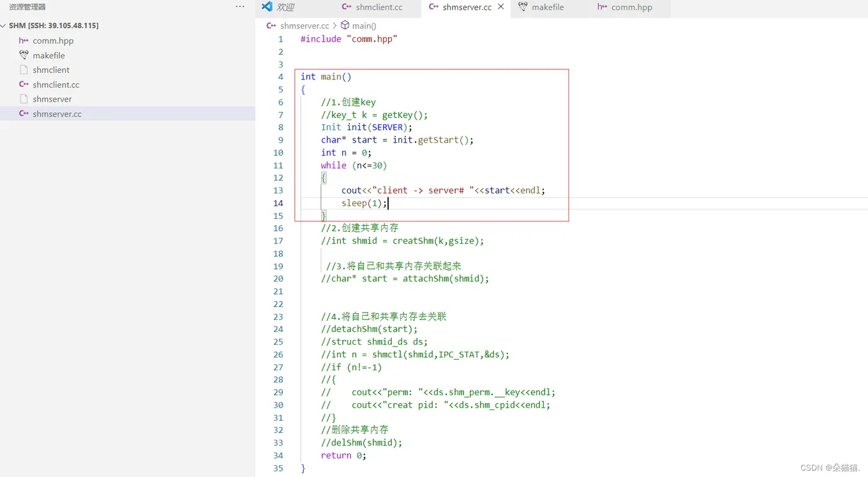Click main() in the breadcrumb

pyautogui.click(x=364, y=25)
